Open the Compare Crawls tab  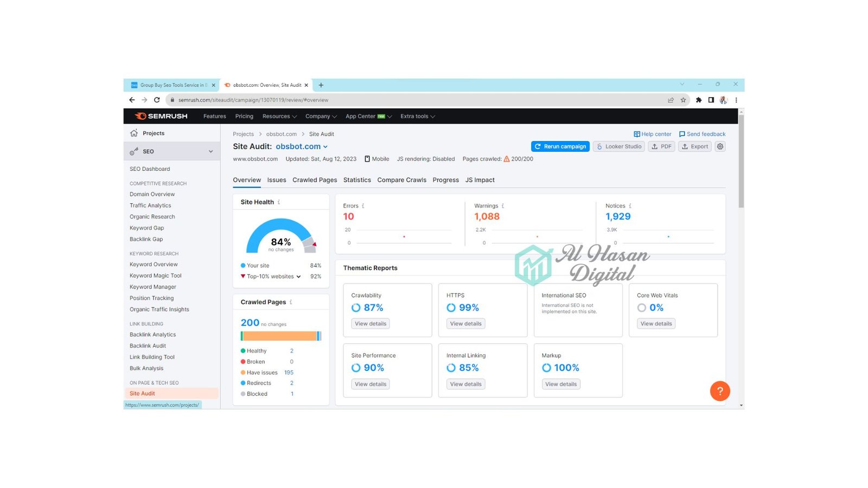402,180
